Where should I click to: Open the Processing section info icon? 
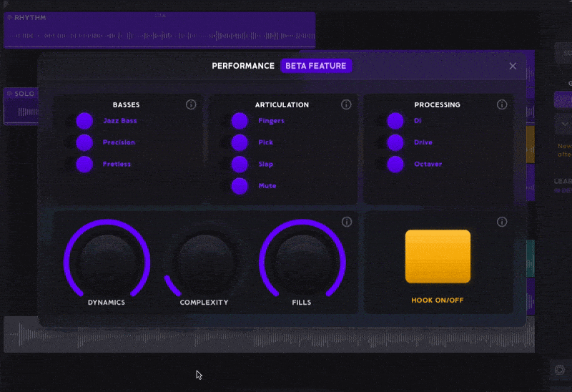(x=502, y=104)
